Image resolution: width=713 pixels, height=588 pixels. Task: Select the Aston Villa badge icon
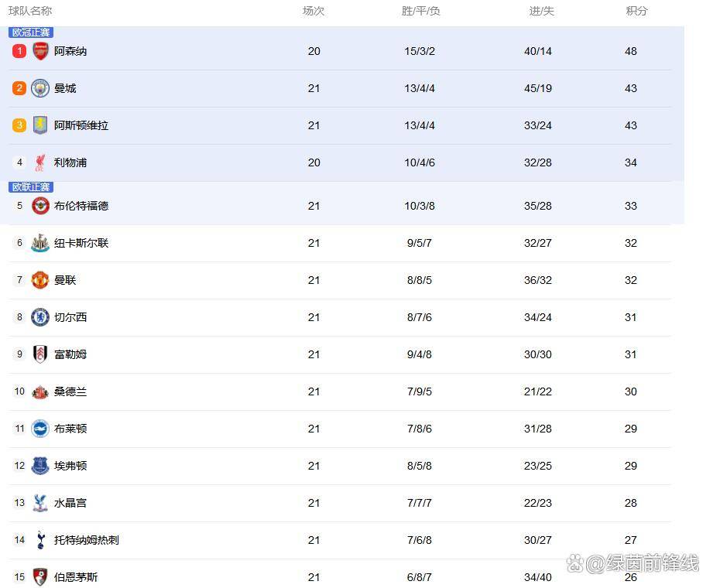40,125
